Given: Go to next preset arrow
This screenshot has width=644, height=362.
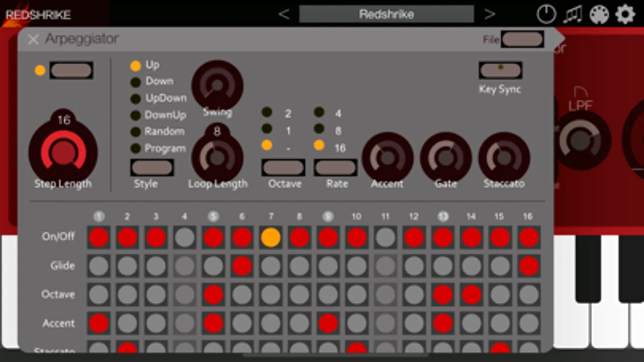Looking at the screenshot, I should click(x=489, y=14).
